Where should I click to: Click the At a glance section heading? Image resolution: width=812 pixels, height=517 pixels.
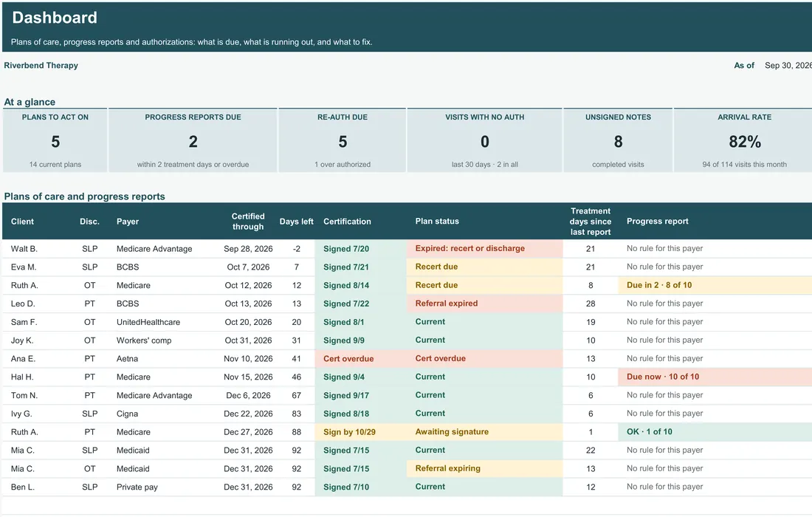30,102
